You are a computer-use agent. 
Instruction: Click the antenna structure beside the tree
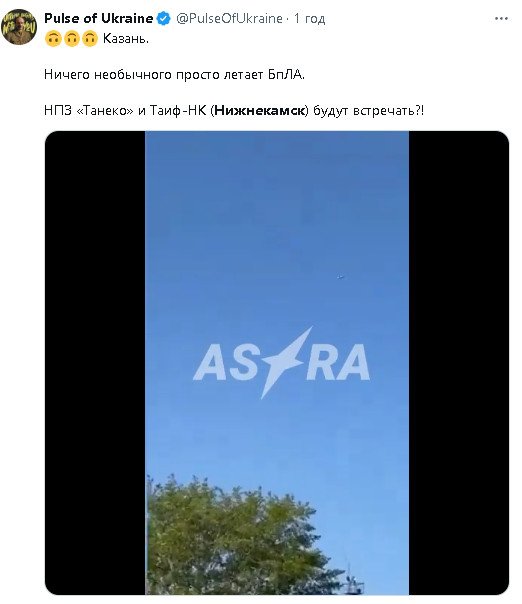tap(351, 578)
